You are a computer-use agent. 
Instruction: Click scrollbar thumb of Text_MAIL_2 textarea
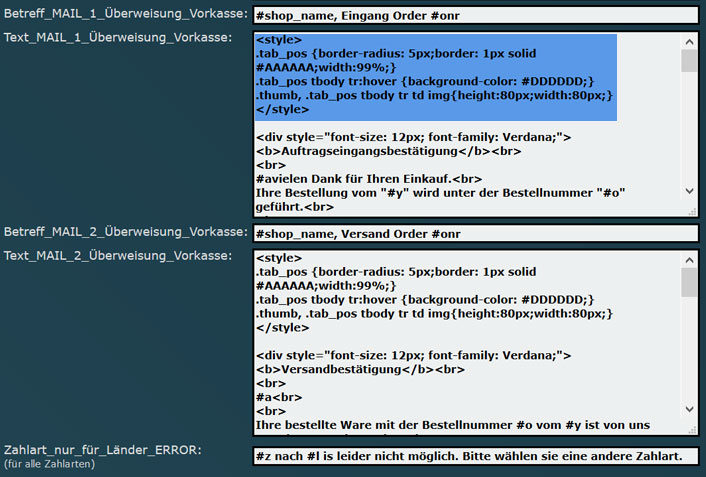click(x=689, y=282)
